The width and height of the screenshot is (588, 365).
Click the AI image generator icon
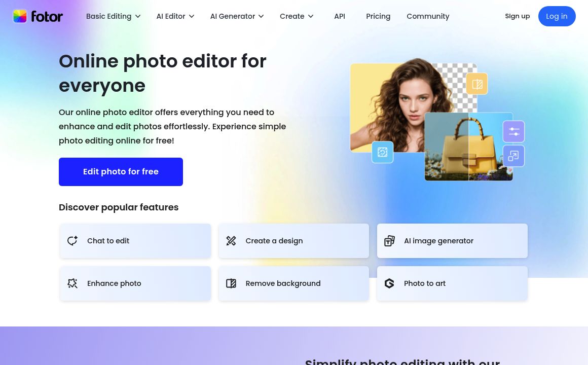[389, 241]
